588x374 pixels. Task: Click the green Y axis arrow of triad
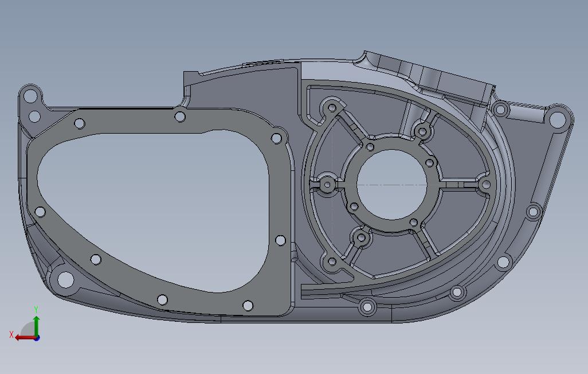36,326
